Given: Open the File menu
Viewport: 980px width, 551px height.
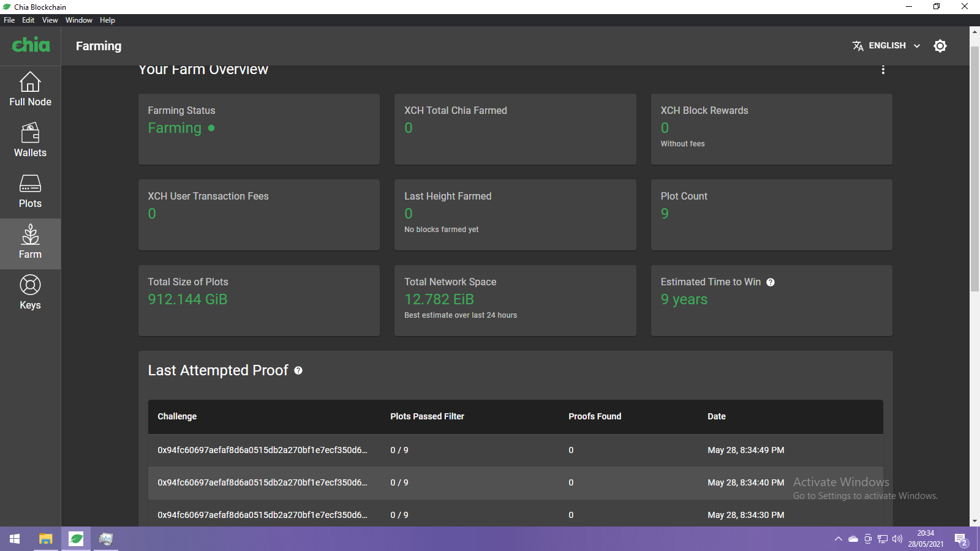Looking at the screenshot, I should (9, 20).
